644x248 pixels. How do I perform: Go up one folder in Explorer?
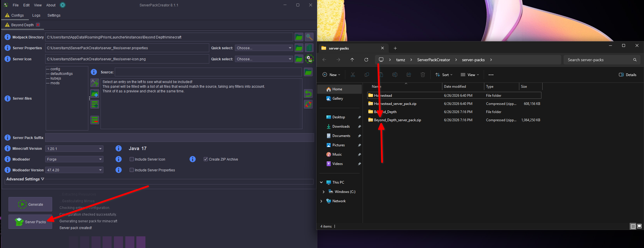[x=352, y=60]
